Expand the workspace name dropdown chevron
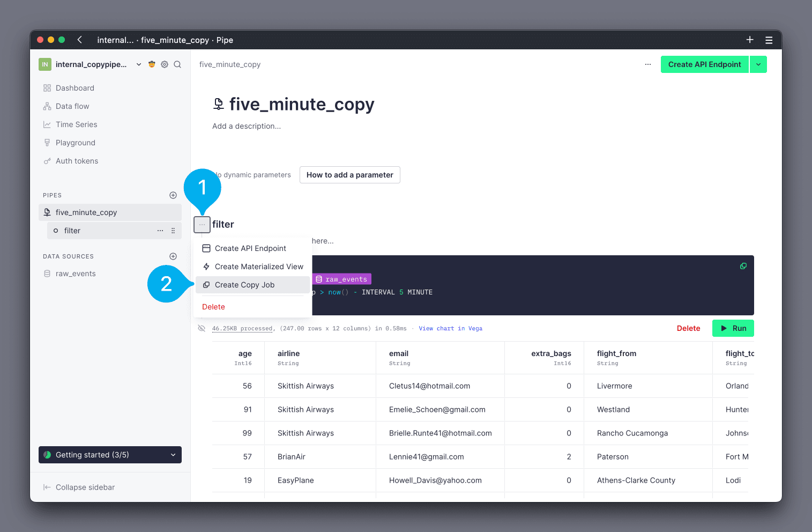 tap(139, 64)
